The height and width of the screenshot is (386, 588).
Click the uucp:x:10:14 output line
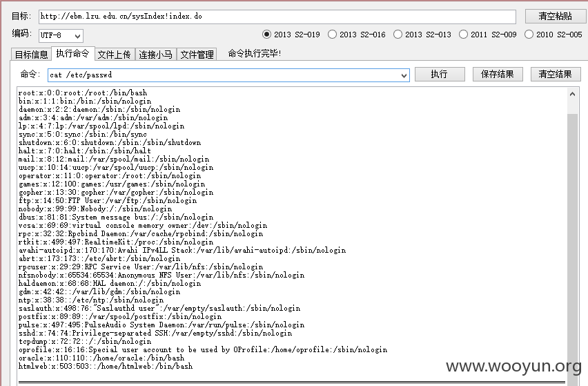pos(116,167)
